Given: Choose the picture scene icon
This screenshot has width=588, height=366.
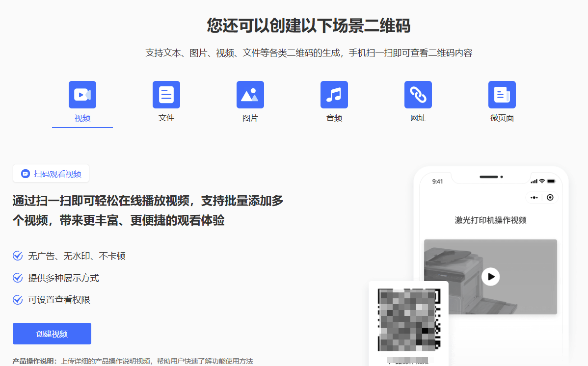Looking at the screenshot, I should pyautogui.click(x=250, y=95).
